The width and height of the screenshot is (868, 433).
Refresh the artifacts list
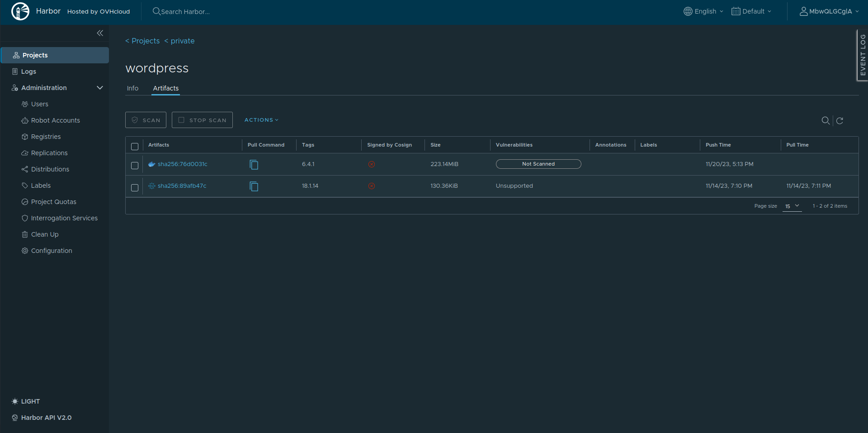coord(840,121)
